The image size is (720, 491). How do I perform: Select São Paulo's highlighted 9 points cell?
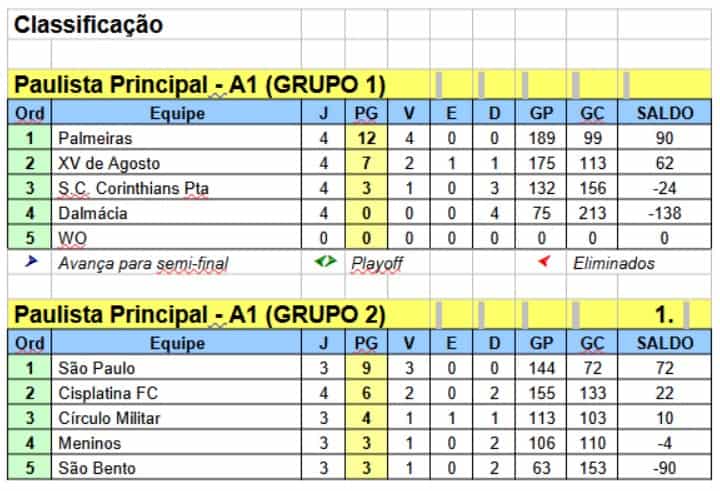coord(365,368)
